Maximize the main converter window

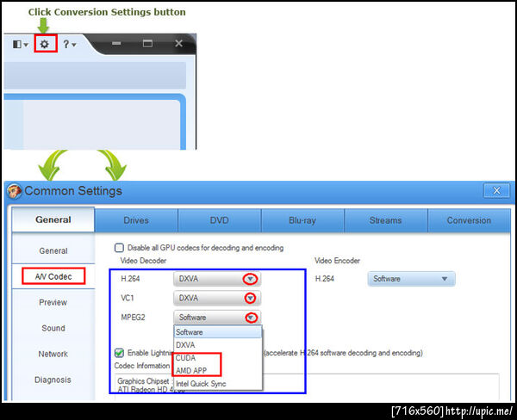(147, 43)
